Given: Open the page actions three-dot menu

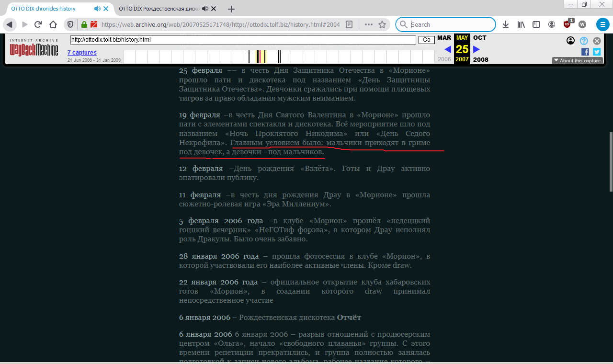Looking at the screenshot, I should coord(368,24).
